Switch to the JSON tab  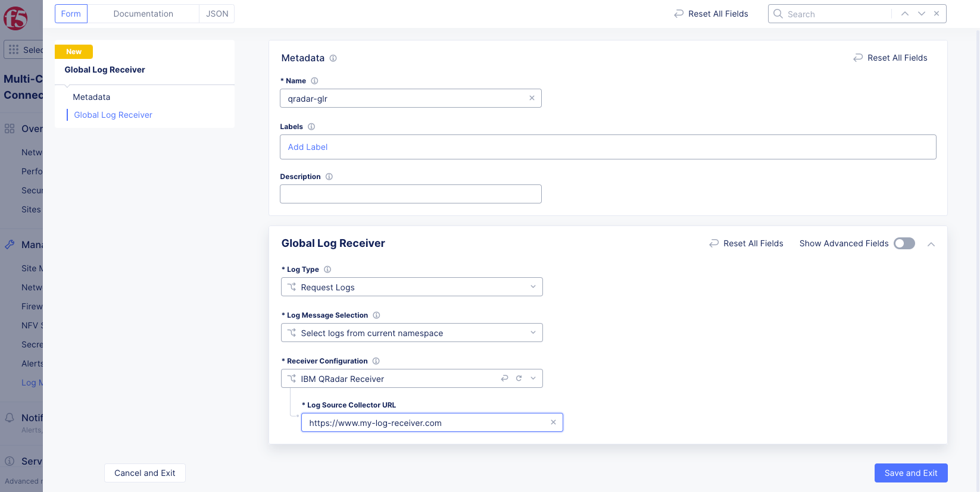(x=217, y=14)
